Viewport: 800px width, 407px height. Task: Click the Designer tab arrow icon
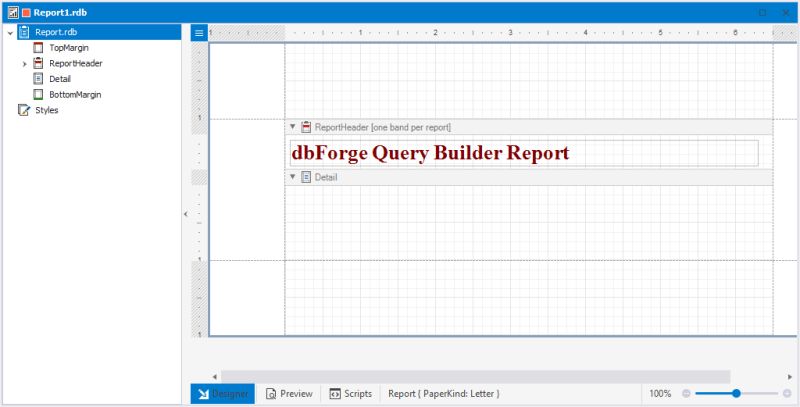[203, 394]
